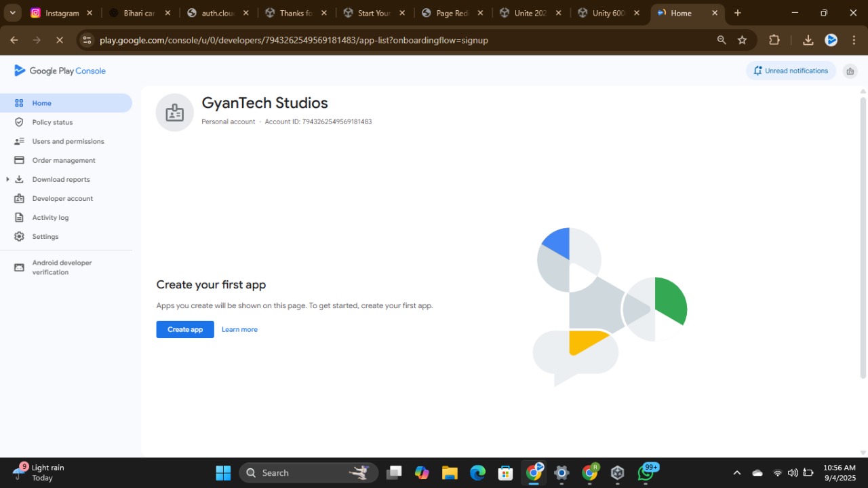Open volume control in system tray
Screen dimensions: 868x488
click(793, 472)
